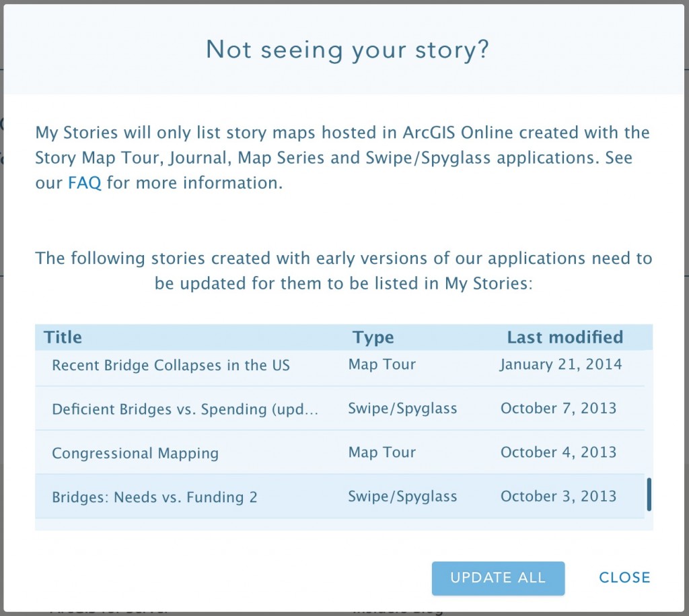
Task: Click Map Tour type of Recent Bridge Collapses
Action: tap(382, 365)
